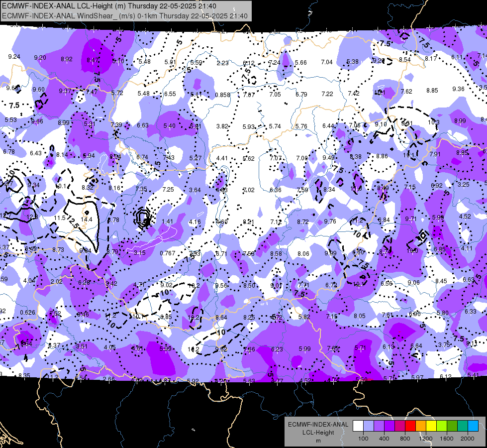Click the wind shear value '5.76'

click(x=301, y=126)
